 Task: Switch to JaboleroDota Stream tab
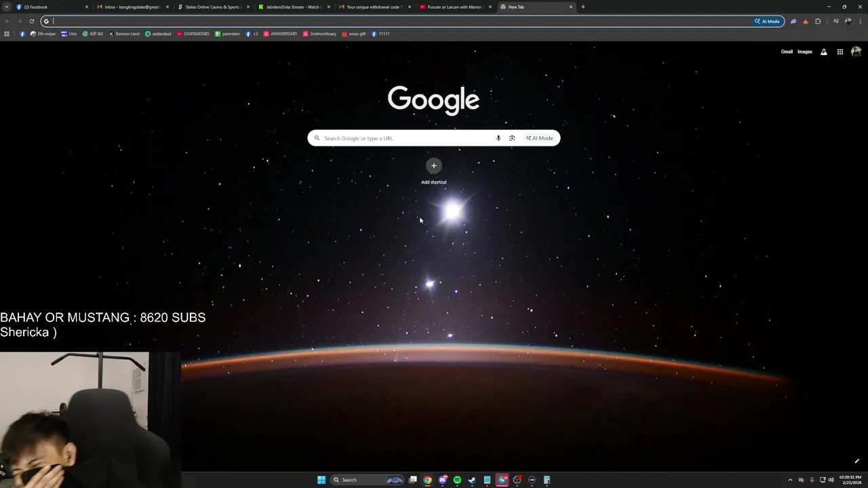point(293,7)
